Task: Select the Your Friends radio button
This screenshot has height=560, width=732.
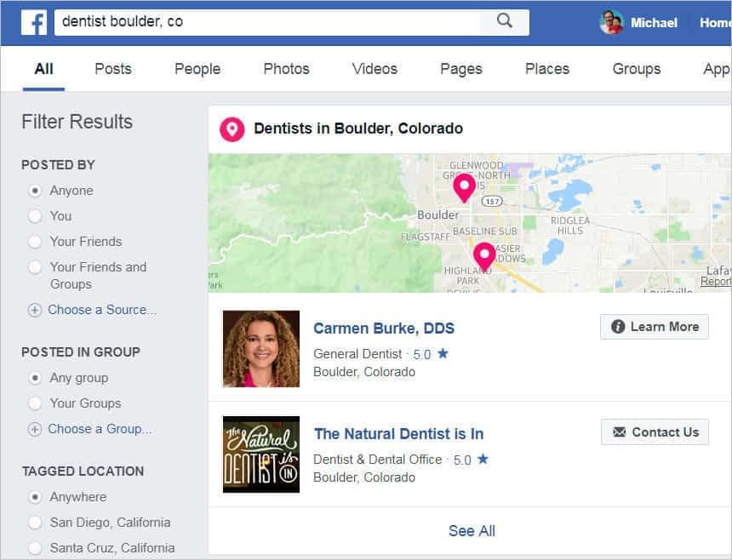Action: click(x=35, y=242)
